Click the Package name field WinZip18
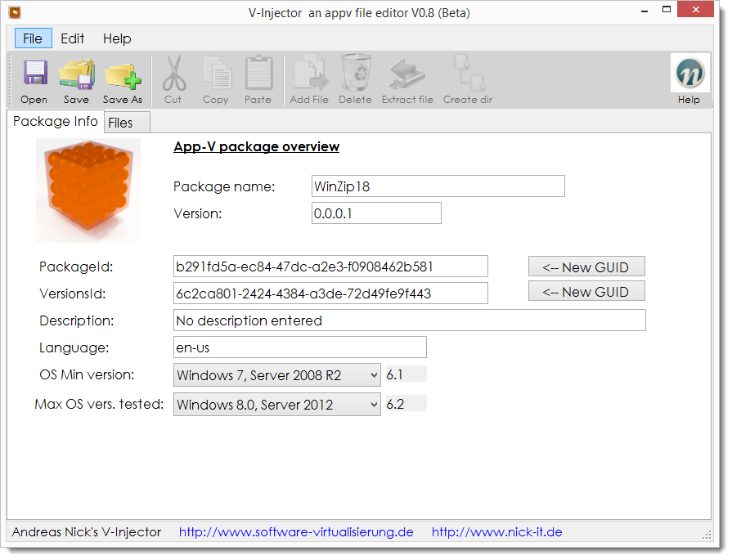 tap(438, 186)
